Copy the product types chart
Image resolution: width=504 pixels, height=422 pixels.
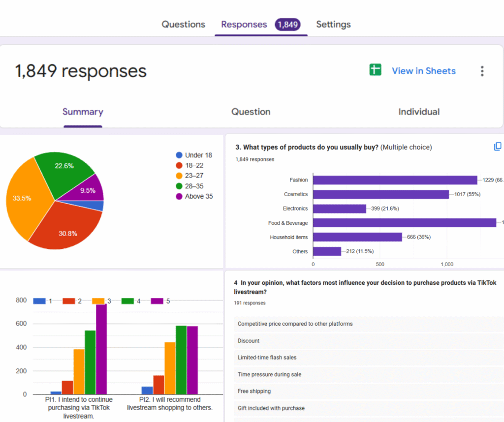(x=498, y=147)
